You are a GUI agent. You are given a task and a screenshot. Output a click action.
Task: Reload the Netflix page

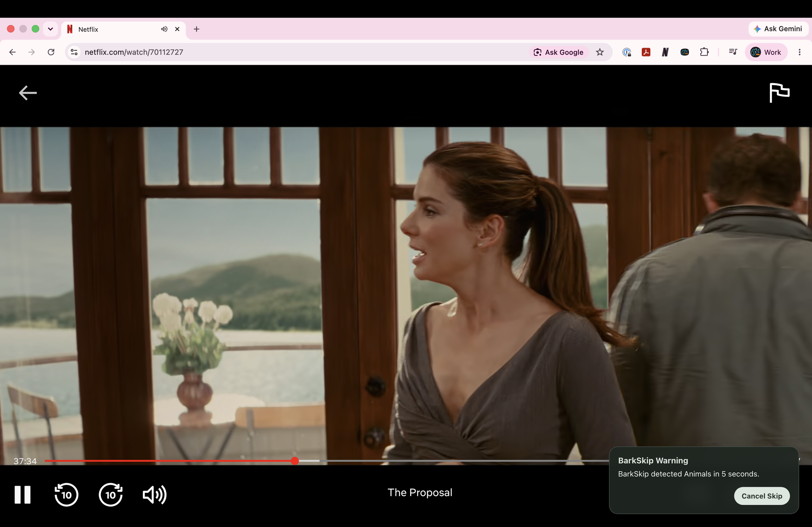tap(51, 52)
